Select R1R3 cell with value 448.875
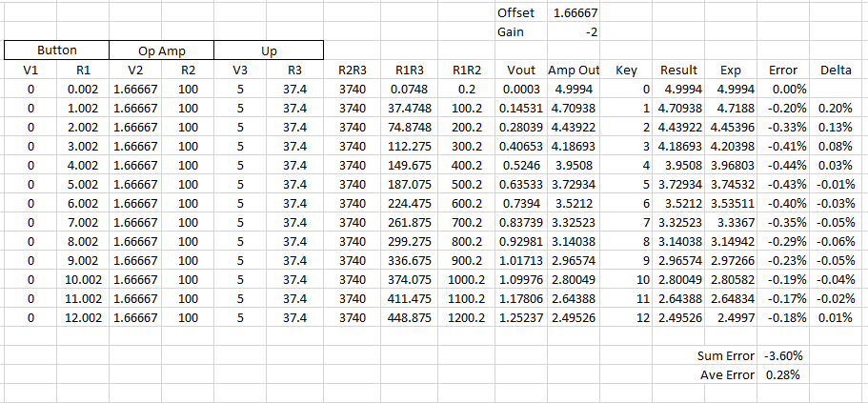The width and height of the screenshot is (868, 403). pos(410,318)
